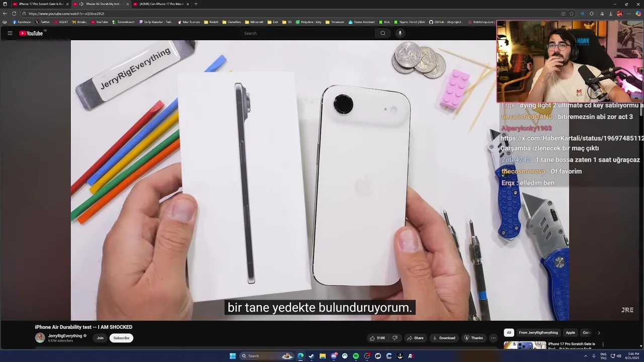Image resolution: width=644 pixels, height=362 pixels.
Task: Go back with browser back arrow
Action: 5,14
